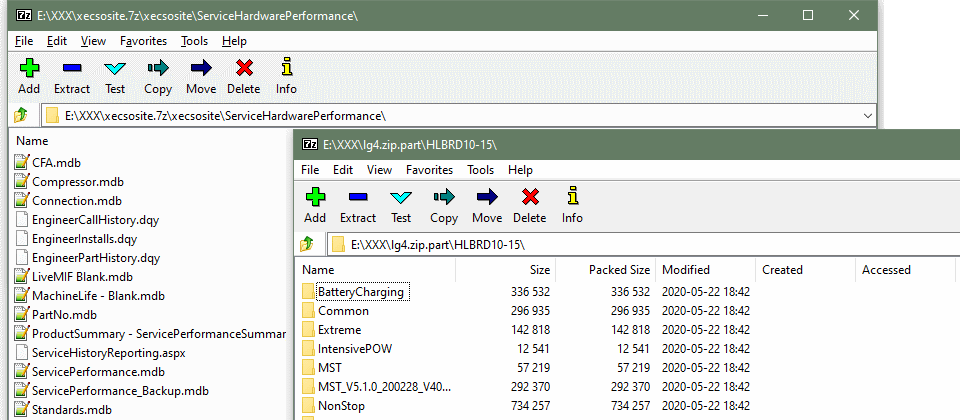The image size is (960, 420).
Task: Click the 7z title bar icon of lg4.zip.part window
Action: tap(310, 144)
